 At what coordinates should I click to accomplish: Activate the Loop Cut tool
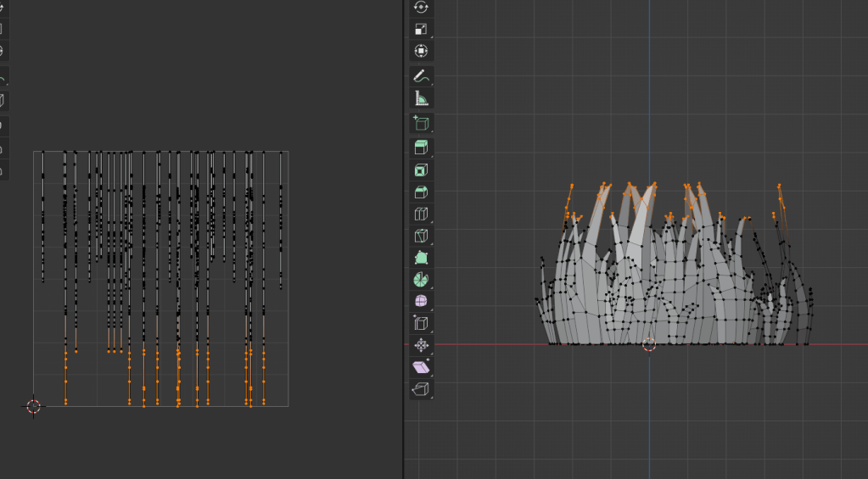click(x=421, y=214)
